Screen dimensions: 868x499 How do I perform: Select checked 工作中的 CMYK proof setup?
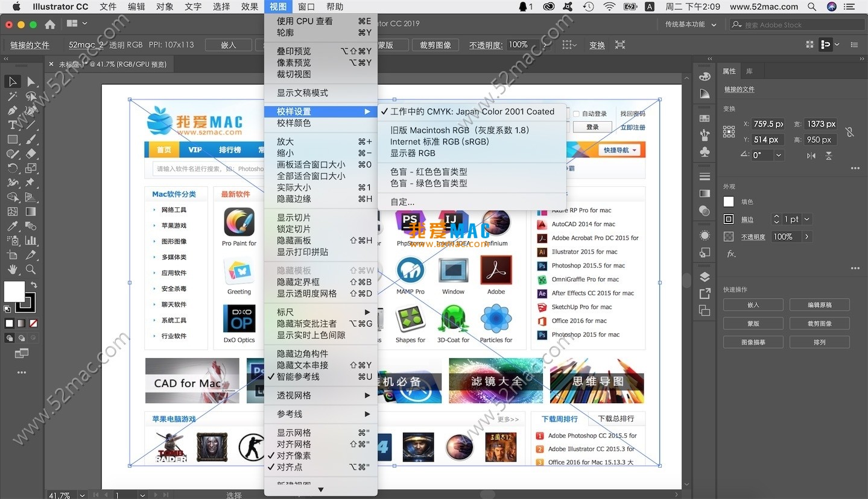pyautogui.click(x=472, y=111)
